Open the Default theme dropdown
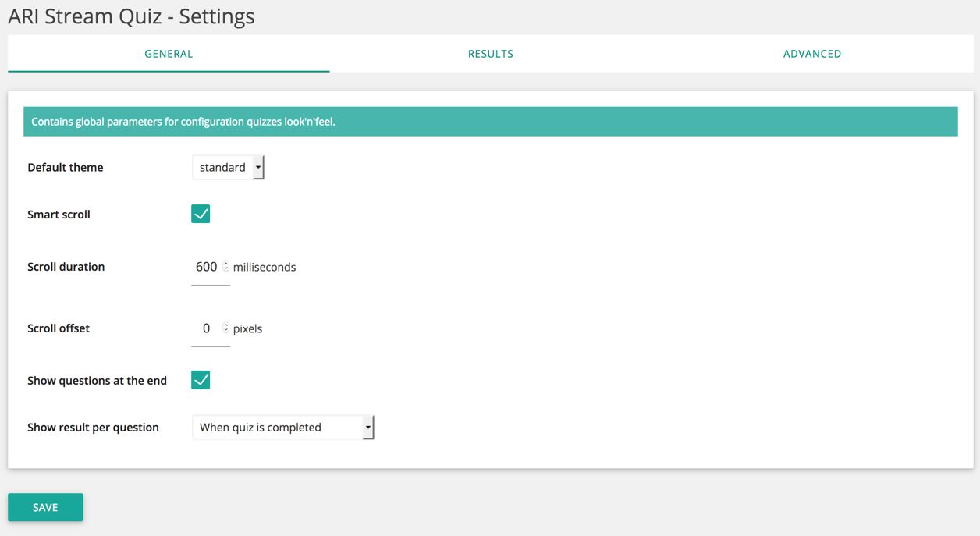980x536 pixels. click(229, 167)
